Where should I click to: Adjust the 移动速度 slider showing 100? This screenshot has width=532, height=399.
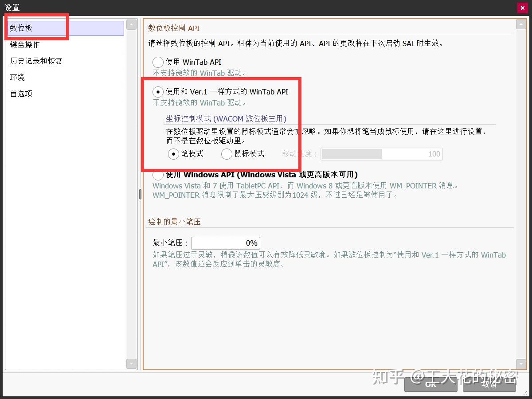(x=381, y=154)
